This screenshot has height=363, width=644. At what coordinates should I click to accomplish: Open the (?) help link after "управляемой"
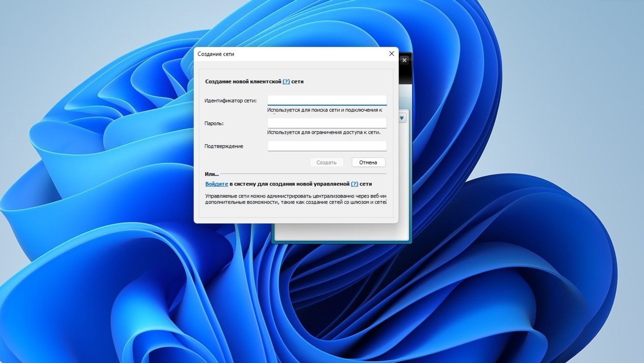coord(354,184)
